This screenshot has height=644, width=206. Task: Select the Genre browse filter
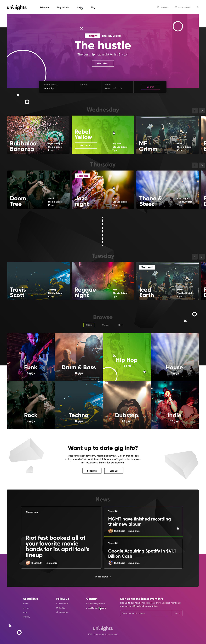tap(89, 325)
